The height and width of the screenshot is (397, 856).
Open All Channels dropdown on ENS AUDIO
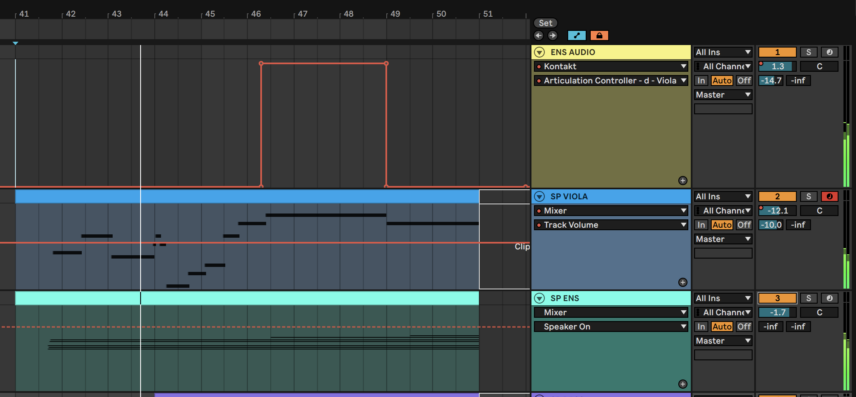[723, 67]
